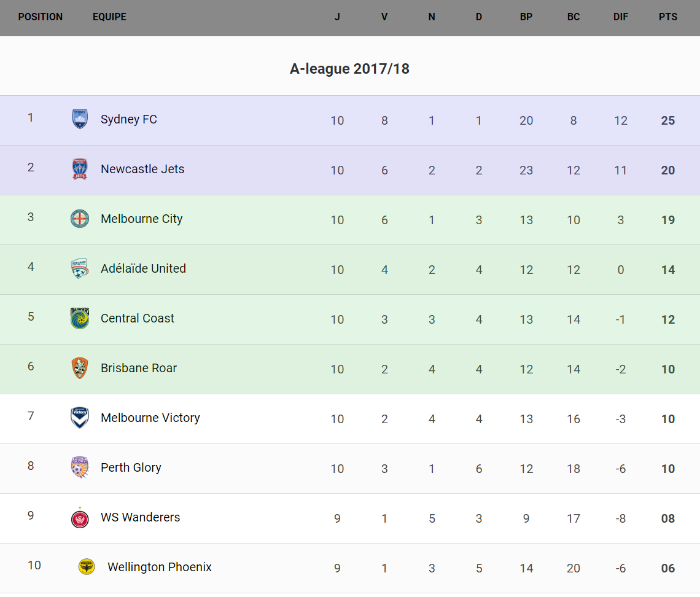700x597 pixels.
Task: Select Sydney FC's 25 points value
Action: point(668,120)
